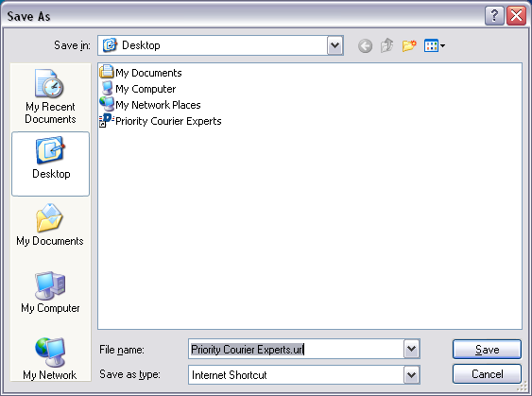The height and width of the screenshot is (396, 532).
Task: Create a new folder
Action: point(409,45)
